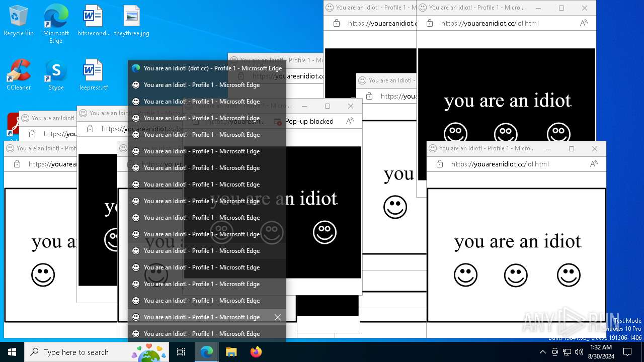
Task: Open File Explorer from the taskbar
Action: pos(231,352)
